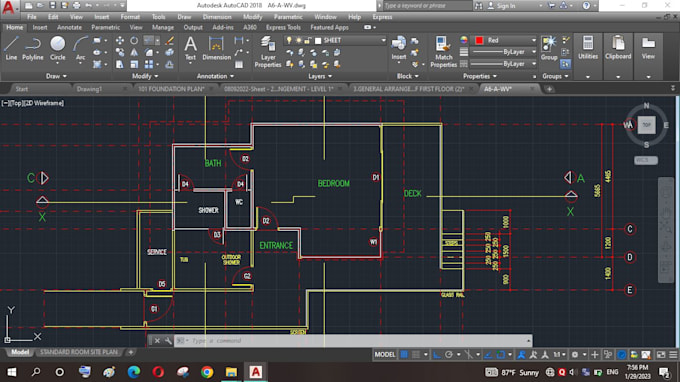
Task: Toggle the drawing grid display
Action: click(404, 355)
